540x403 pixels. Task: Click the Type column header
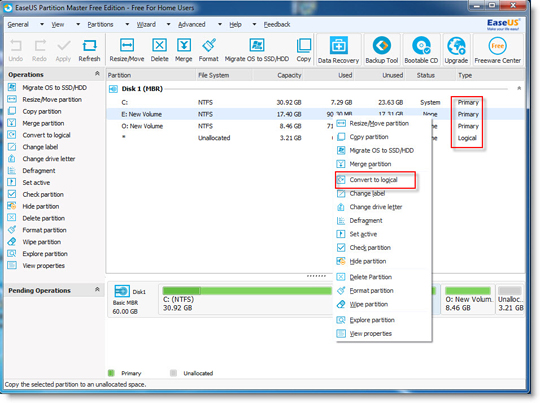point(490,75)
